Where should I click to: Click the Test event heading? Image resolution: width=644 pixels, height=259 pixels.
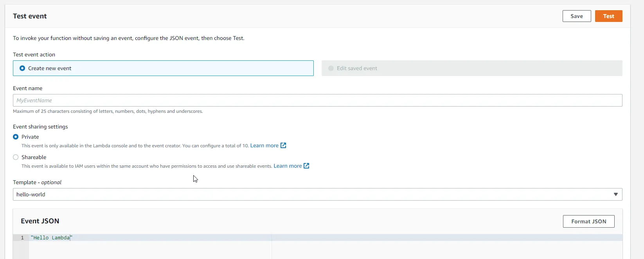tap(30, 16)
